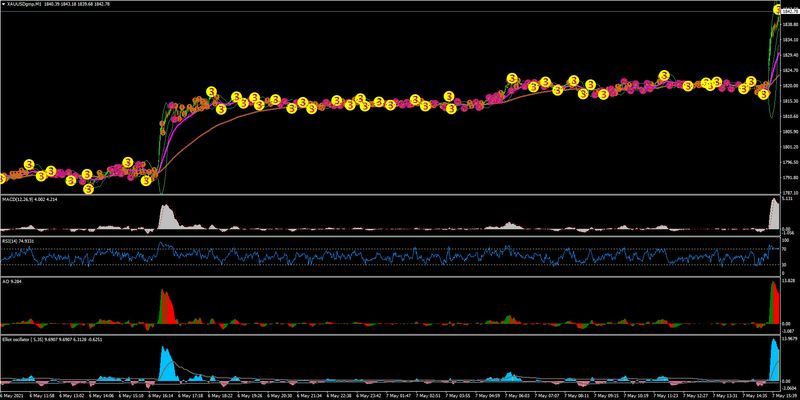
Task: Click the 6 May 16:14 time axis label
Action: [x=161, y=395]
